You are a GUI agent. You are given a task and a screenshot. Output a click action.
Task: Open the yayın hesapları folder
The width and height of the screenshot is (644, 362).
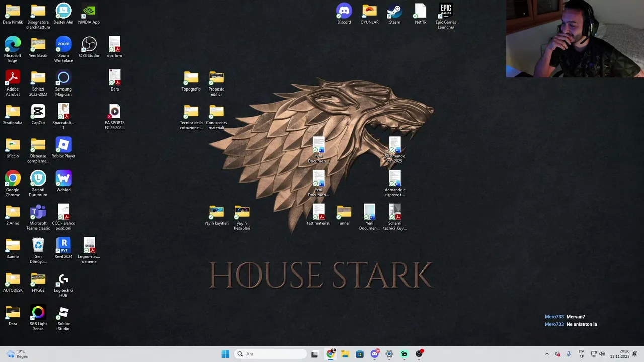coord(242,218)
